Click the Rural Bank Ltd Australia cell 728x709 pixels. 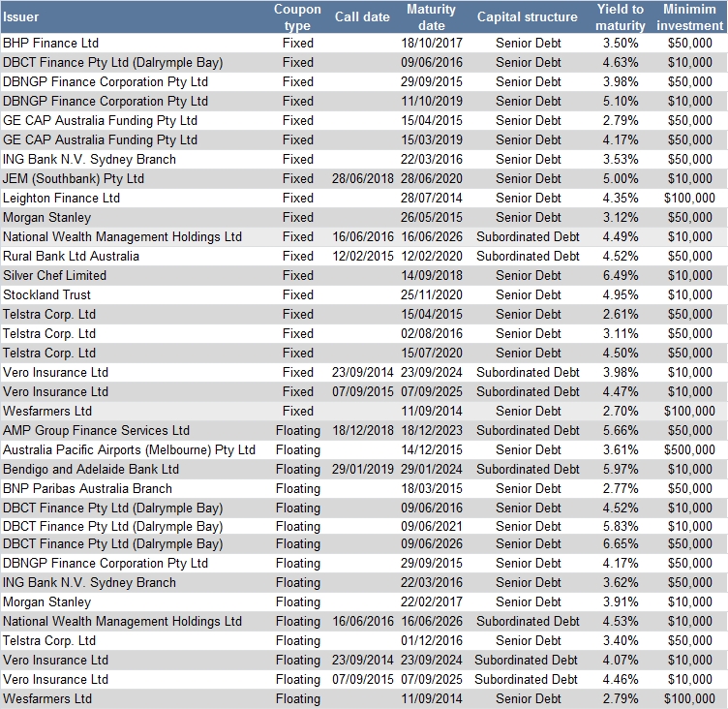(x=72, y=256)
